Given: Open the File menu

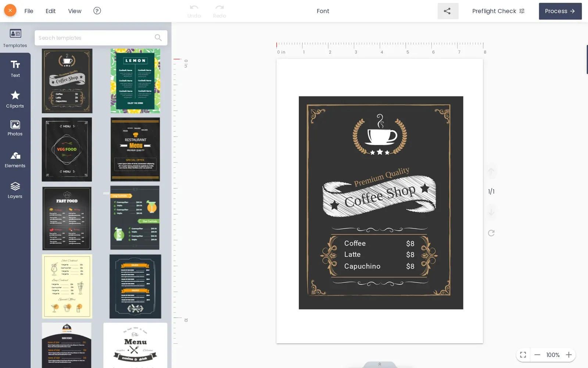Looking at the screenshot, I should point(29,11).
